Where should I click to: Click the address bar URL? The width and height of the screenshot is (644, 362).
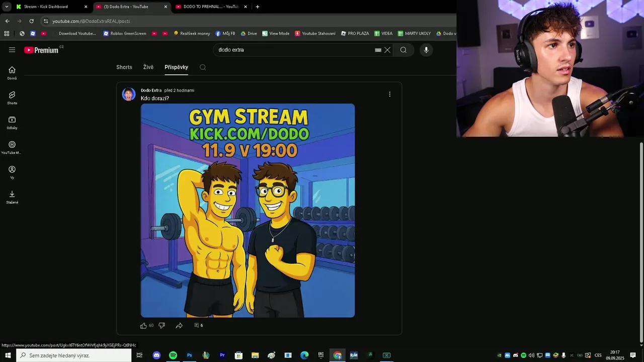(91, 21)
